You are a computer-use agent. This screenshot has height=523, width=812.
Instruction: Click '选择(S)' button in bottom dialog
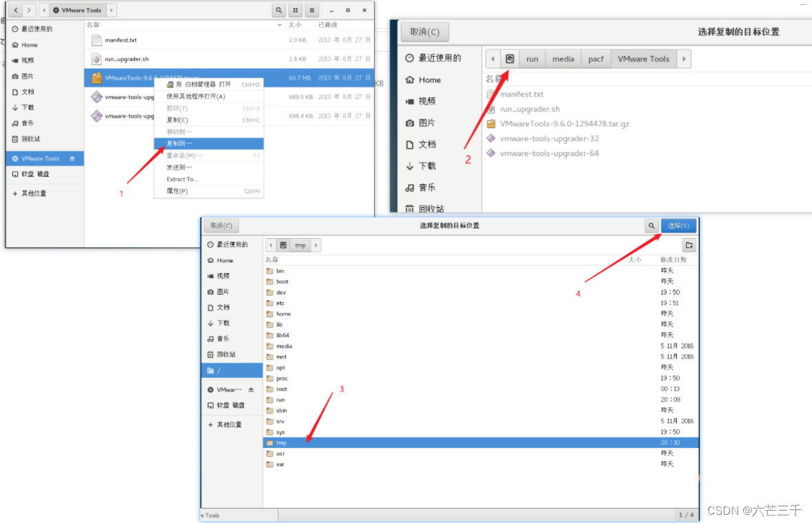click(678, 226)
